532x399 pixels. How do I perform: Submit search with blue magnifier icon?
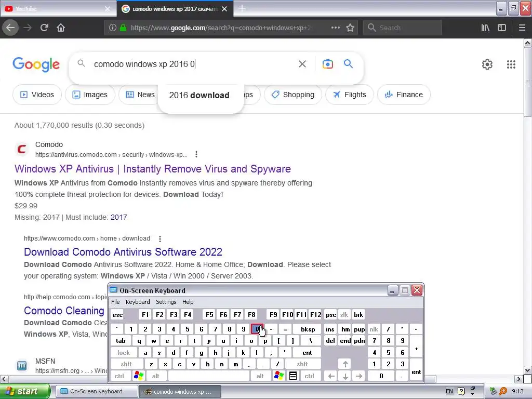[x=348, y=63]
